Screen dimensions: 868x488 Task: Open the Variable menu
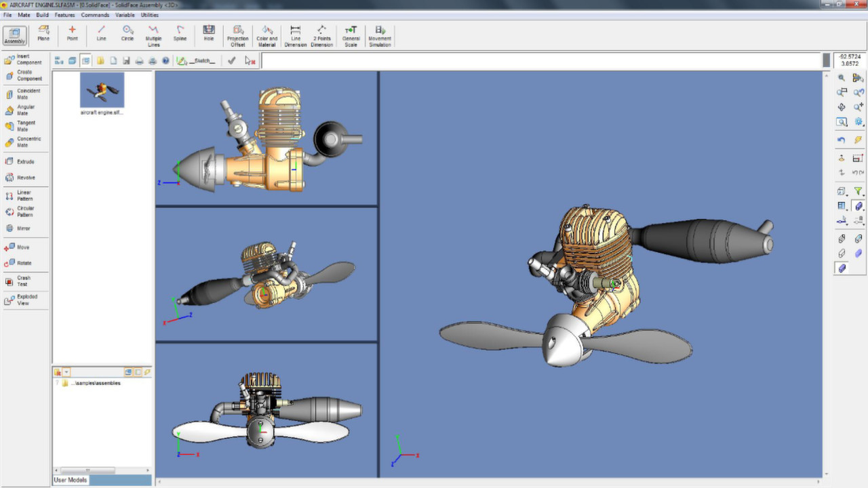(x=124, y=14)
